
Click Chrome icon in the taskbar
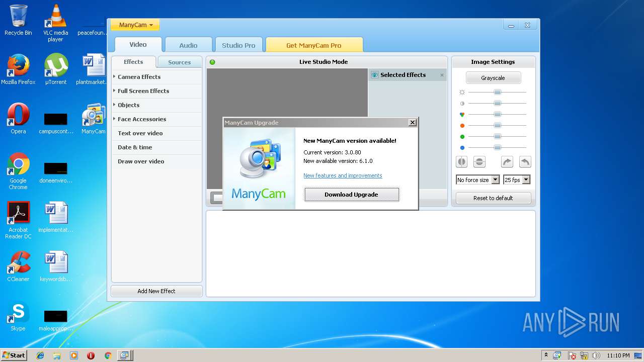click(x=108, y=355)
